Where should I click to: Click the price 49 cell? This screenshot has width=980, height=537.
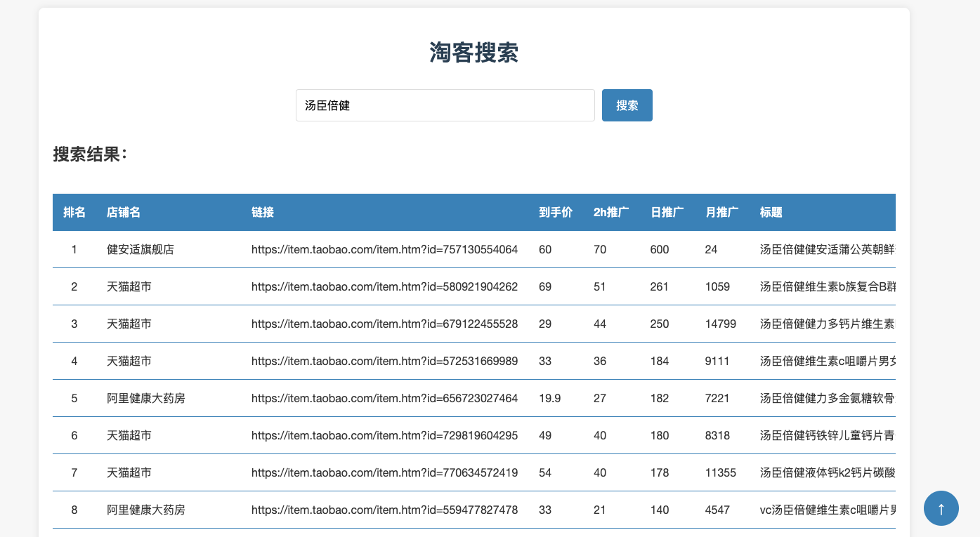point(545,435)
